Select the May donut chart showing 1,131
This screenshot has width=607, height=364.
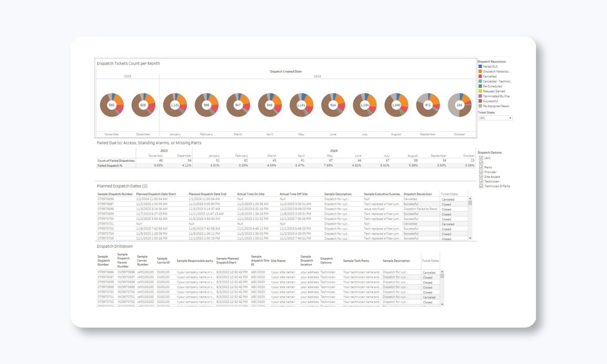point(301,105)
